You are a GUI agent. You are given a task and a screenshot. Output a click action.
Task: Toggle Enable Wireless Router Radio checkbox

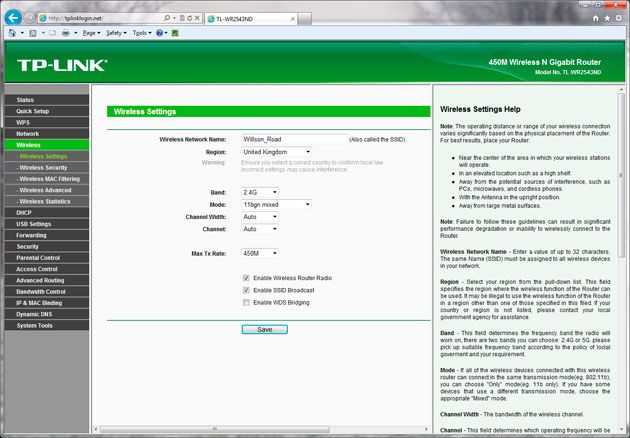246,277
